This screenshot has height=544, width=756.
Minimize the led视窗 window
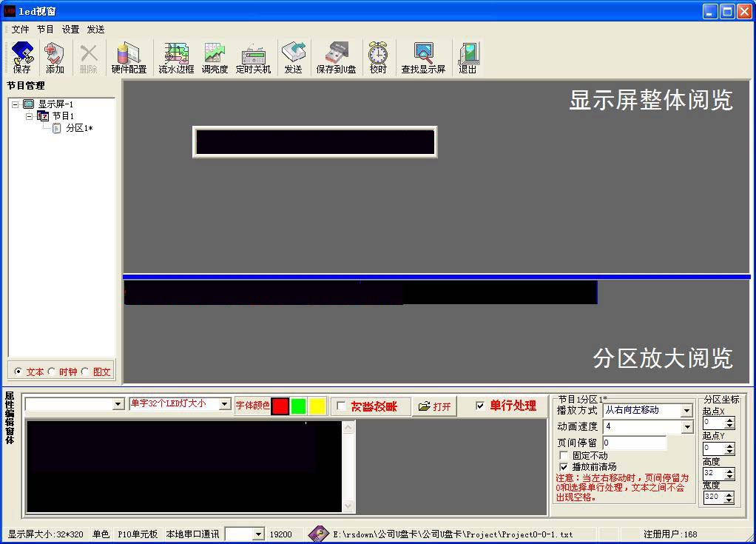(709, 11)
